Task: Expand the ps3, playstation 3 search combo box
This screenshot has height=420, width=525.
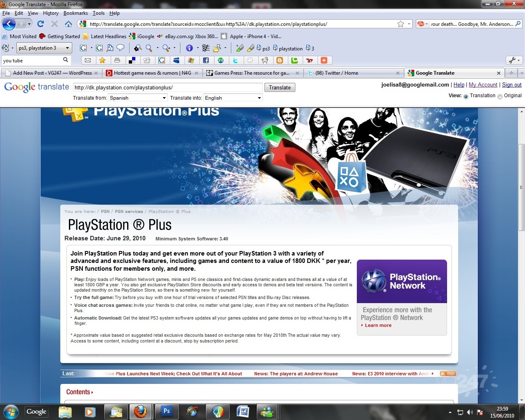Action: [x=67, y=48]
